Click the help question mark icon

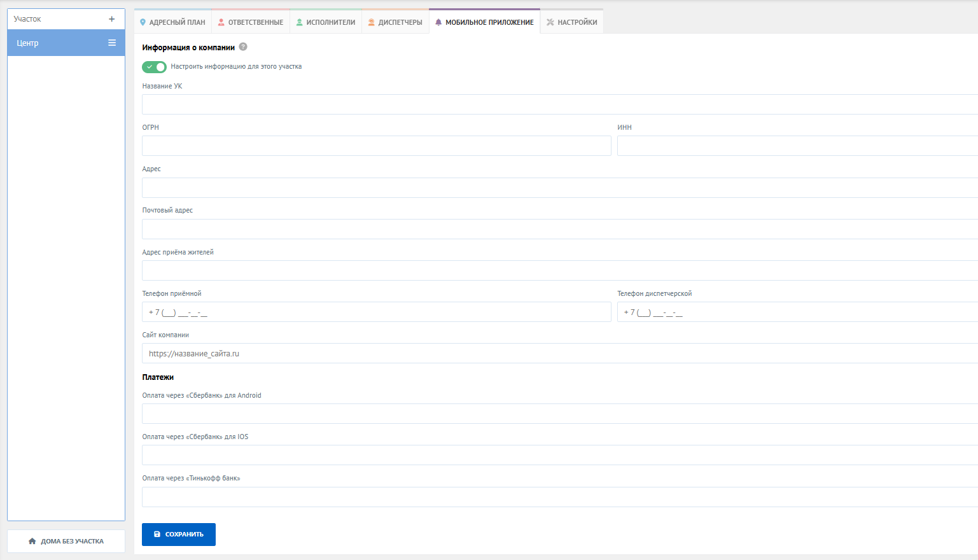[x=243, y=47]
